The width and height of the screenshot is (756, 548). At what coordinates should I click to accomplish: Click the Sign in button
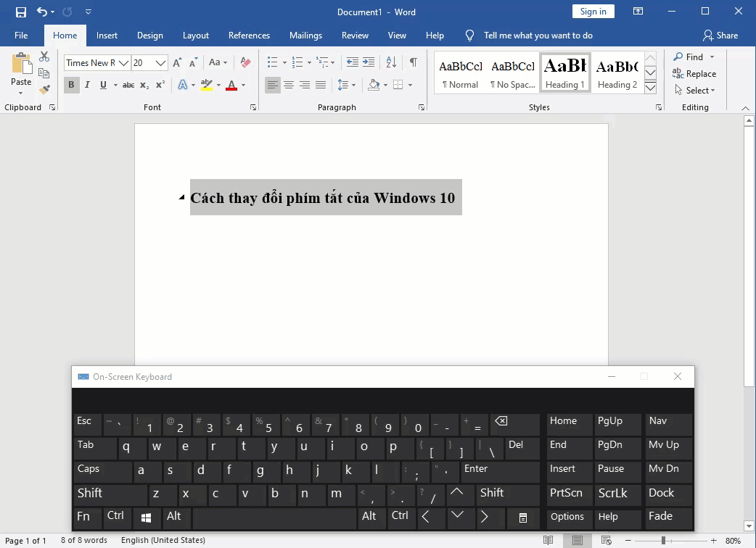pos(593,12)
